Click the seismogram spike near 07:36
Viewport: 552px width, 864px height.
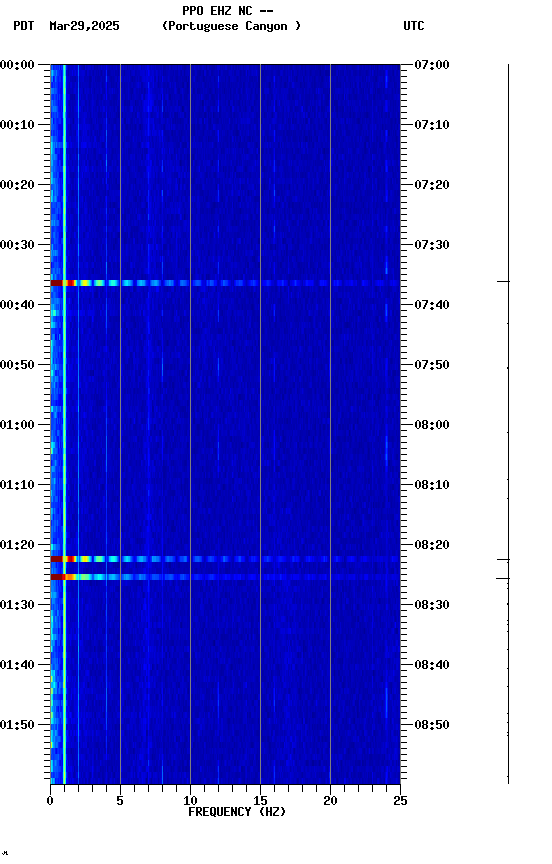pos(504,282)
